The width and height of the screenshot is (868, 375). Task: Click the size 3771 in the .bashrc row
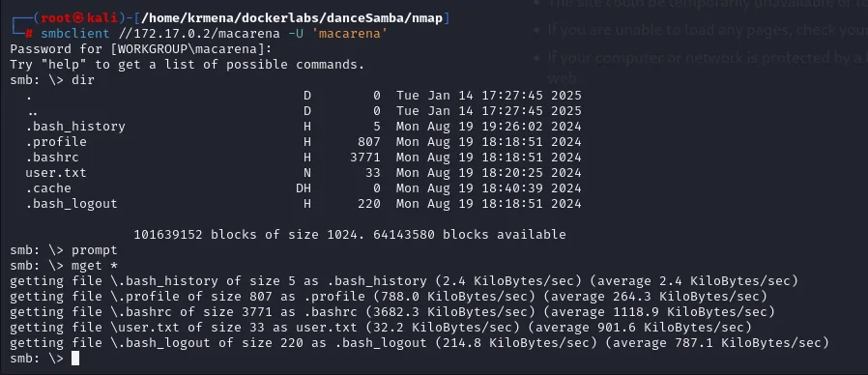365,158
